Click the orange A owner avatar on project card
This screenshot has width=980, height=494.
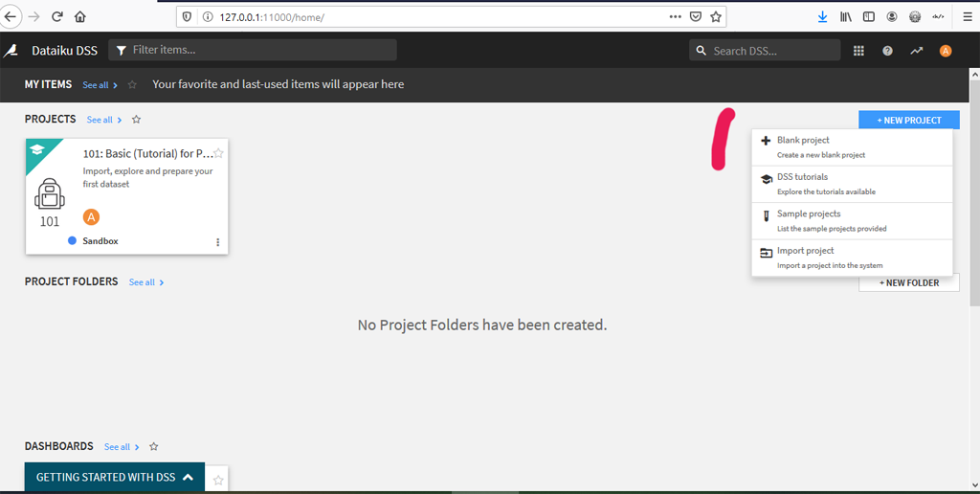[x=91, y=217]
